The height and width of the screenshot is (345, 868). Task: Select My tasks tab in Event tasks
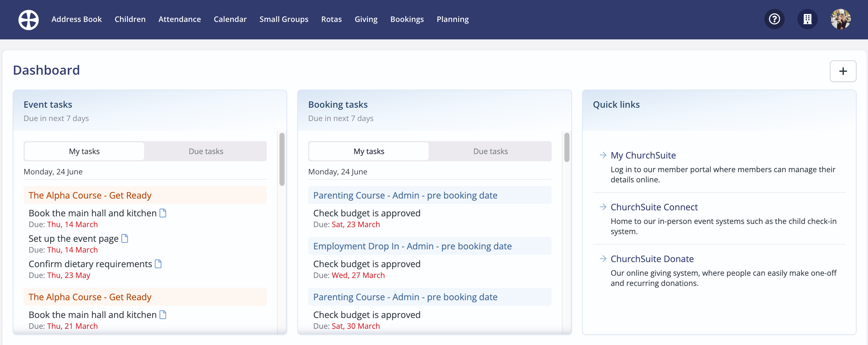coord(84,151)
